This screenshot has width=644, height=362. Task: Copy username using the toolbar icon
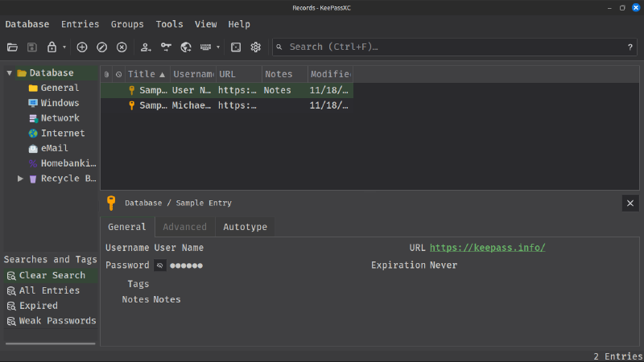pos(146,47)
